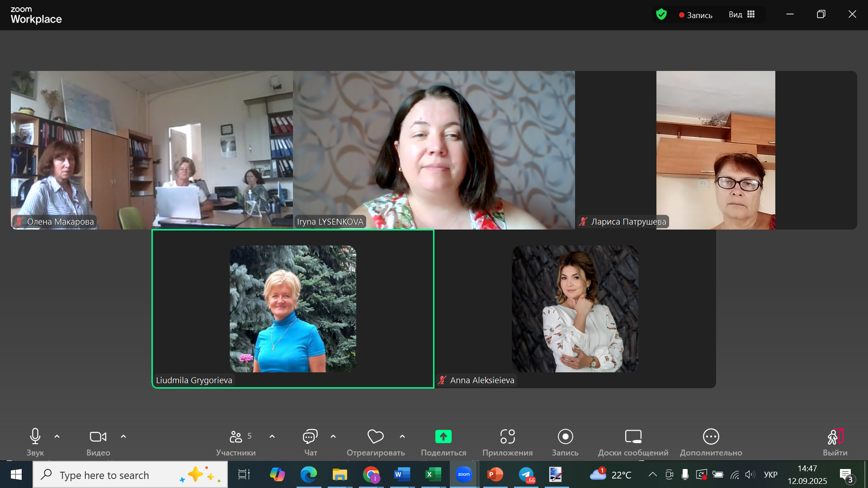Expand the chevron next to Chat
This screenshot has height=488, width=868.
tap(333, 436)
